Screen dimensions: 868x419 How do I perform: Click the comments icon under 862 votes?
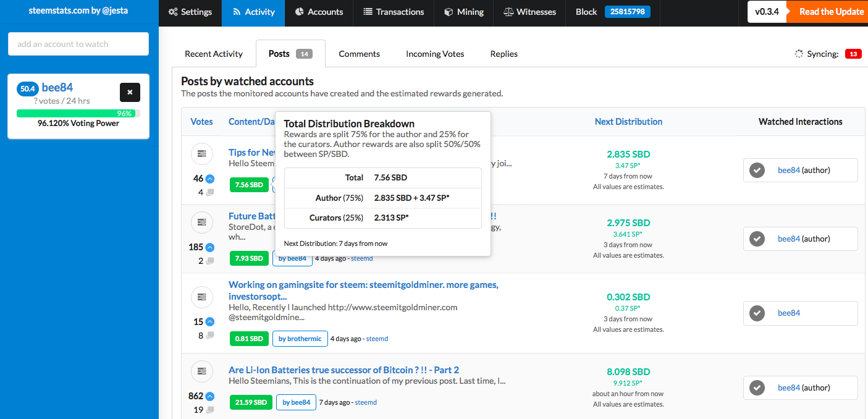210,410
